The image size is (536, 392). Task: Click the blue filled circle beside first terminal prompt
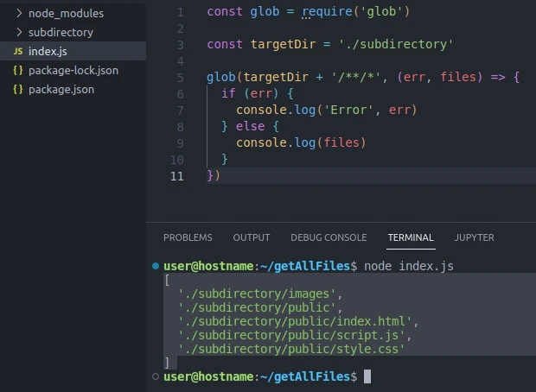pos(156,266)
